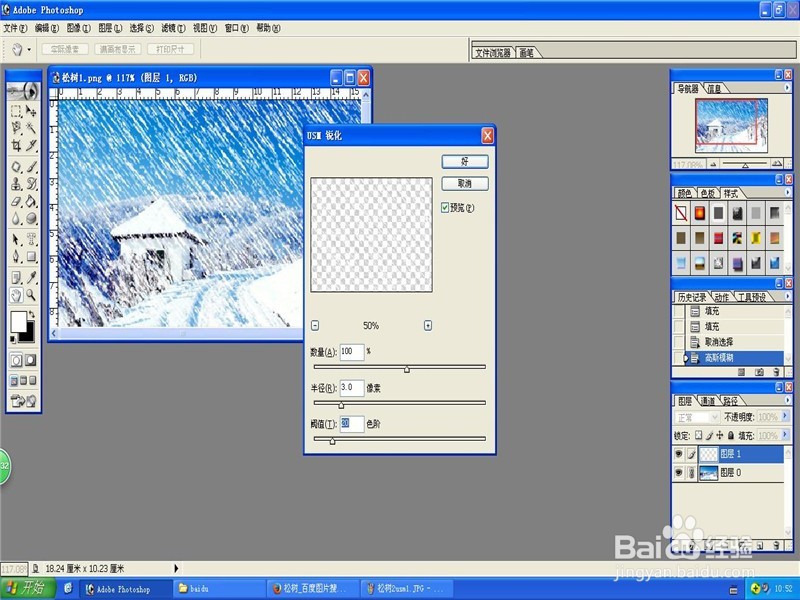Viewport: 800px width, 600px height.
Task: Select the Brush tool
Action: pyautogui.click(x=31, y=166)
